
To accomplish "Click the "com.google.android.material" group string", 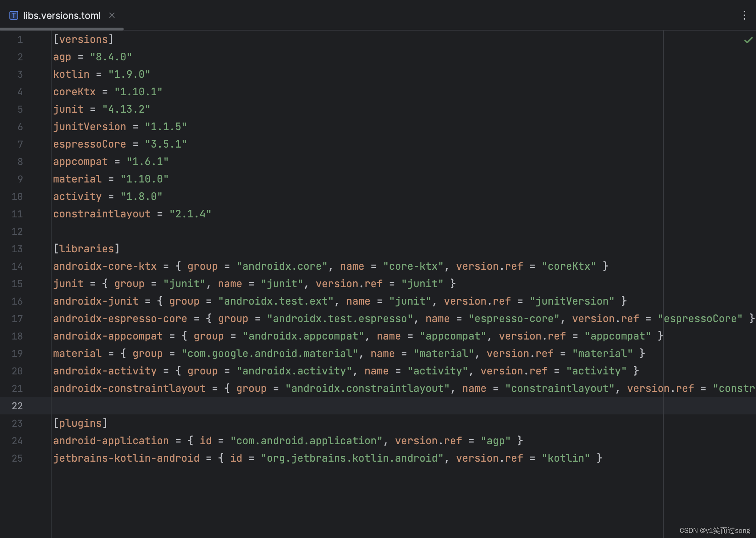I will 269,353.
